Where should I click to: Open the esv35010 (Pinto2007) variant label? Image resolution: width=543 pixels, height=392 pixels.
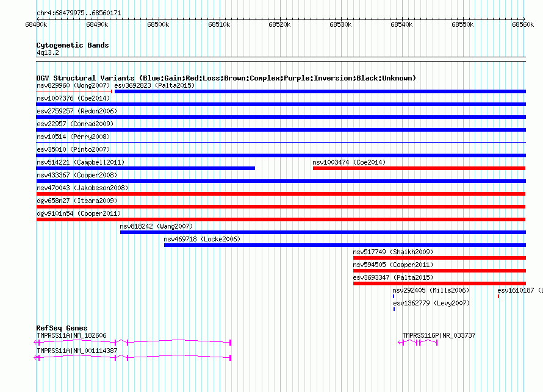point(73,149)
